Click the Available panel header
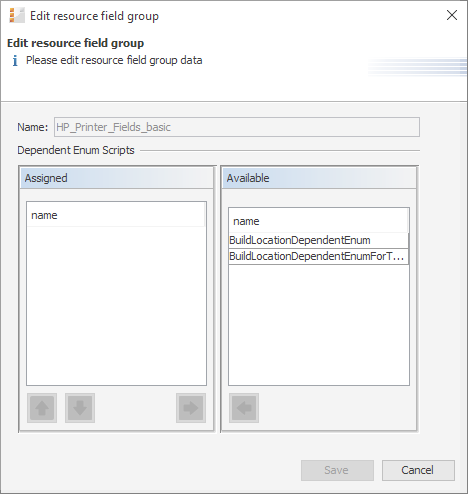The height and width of the screenshot is (494, 468). pyautogui.click(x=319, y=178)
